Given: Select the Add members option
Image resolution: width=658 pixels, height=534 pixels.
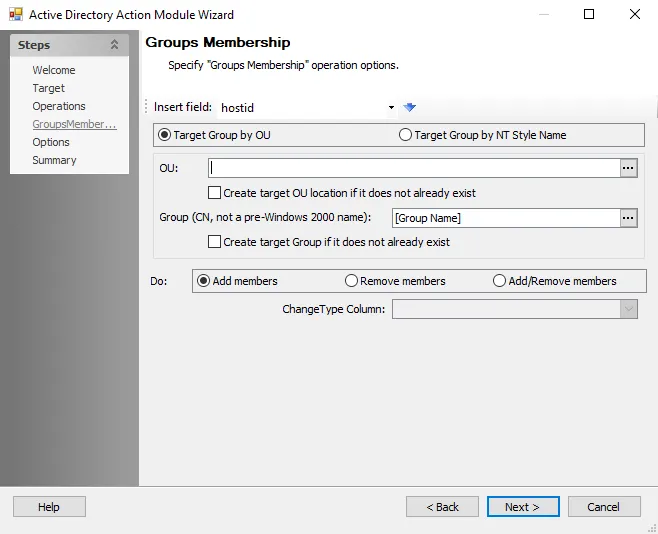Looking at the screenshot, I should click(x=238, y=281).
